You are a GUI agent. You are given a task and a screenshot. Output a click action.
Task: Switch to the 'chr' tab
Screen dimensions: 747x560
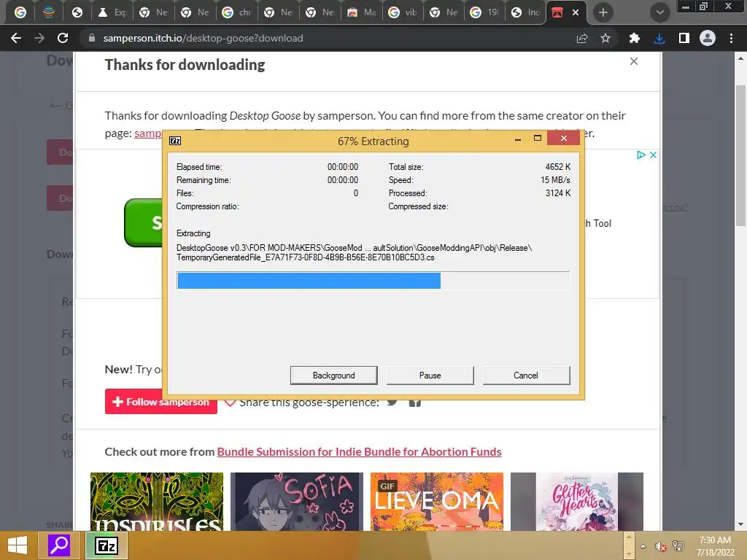click(x=237, y=12)
